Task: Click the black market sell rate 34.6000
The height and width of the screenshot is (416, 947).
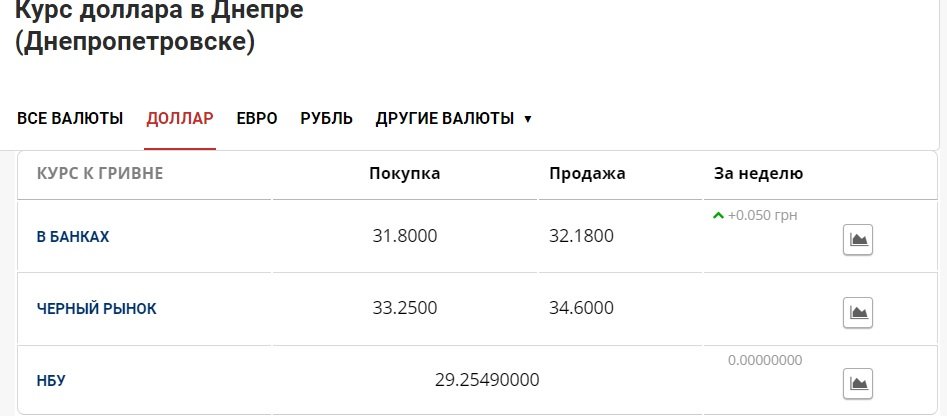Action: 582,308
